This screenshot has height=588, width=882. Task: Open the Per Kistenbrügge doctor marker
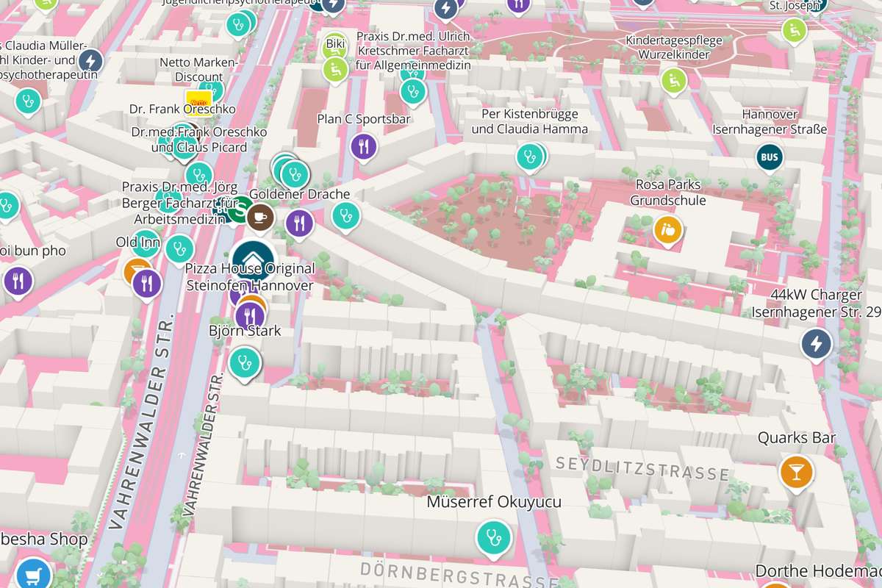(529, 156)
